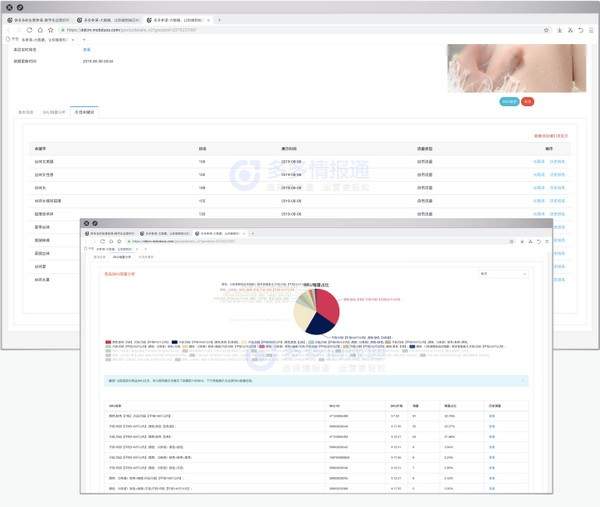Click the blue button below the product image
This screenshot has height=507, width=600.
coord(508,101)
